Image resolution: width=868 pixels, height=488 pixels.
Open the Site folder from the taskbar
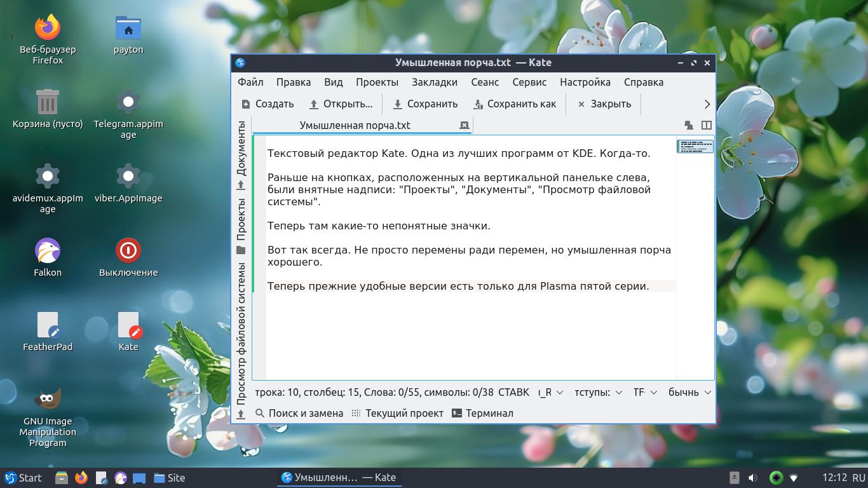click(x=169, y=478)
